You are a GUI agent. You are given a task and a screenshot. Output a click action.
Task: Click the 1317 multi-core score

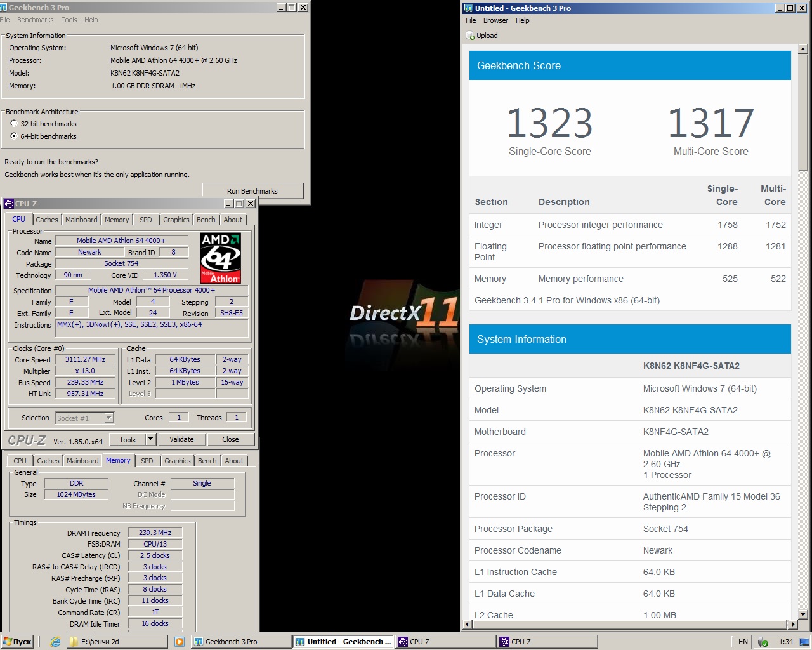(x=710, y=123)
